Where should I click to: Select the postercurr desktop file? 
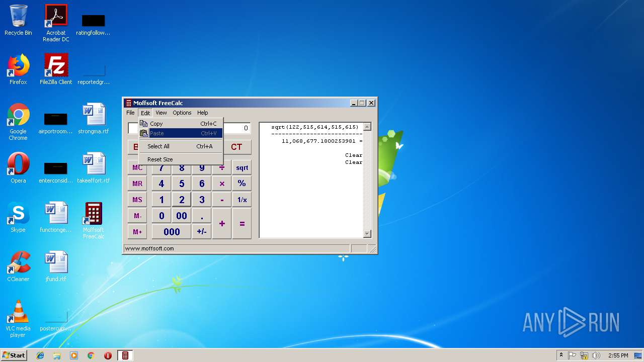[x=56, y=322]
